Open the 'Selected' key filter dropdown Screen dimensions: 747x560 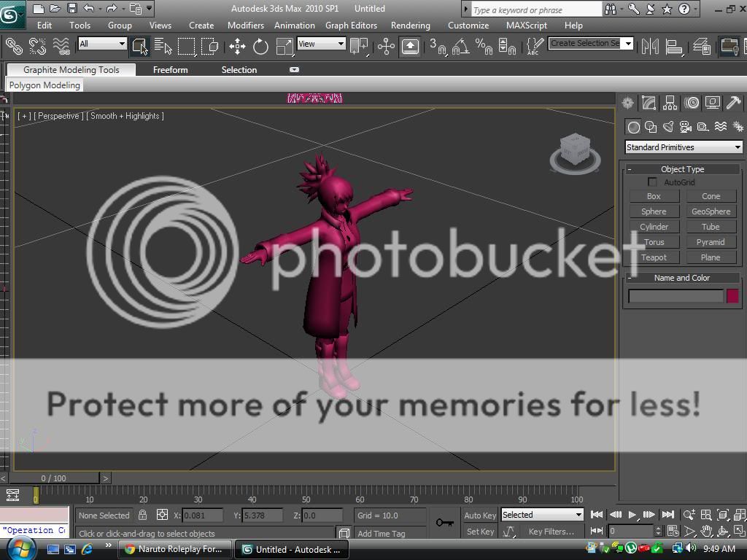(542, 515)
